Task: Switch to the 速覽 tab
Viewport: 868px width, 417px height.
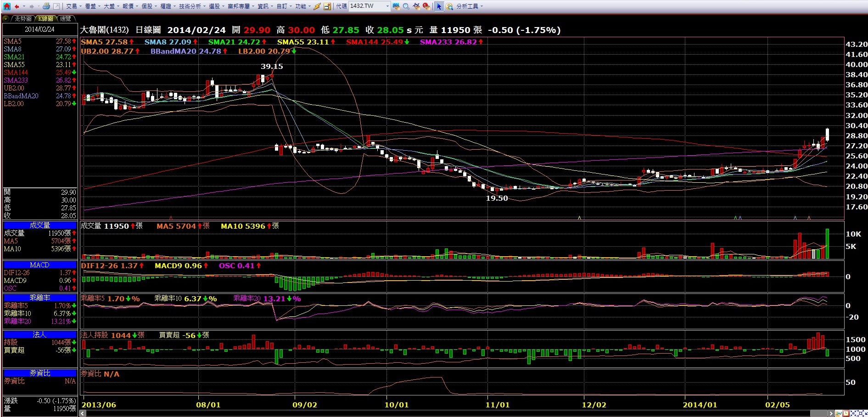Action: (66, 18)
